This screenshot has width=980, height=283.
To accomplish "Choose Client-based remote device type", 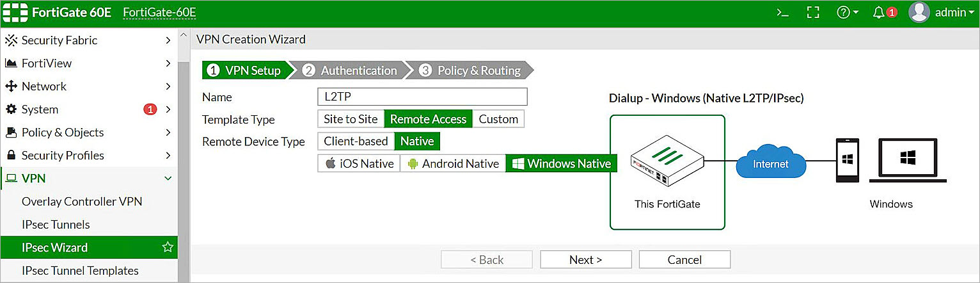I will click(356, 141).
